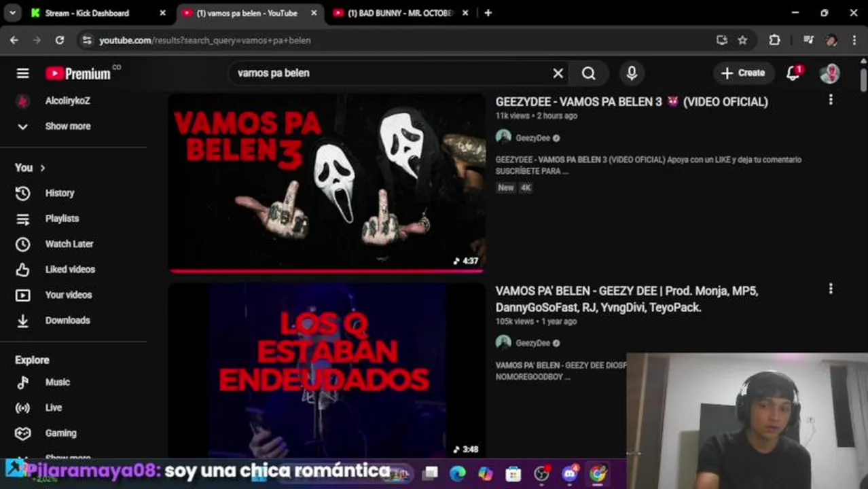Click the New badge on first result
Image resolution: width=868 pixels, height=489 pixels.
click(506, 187)
